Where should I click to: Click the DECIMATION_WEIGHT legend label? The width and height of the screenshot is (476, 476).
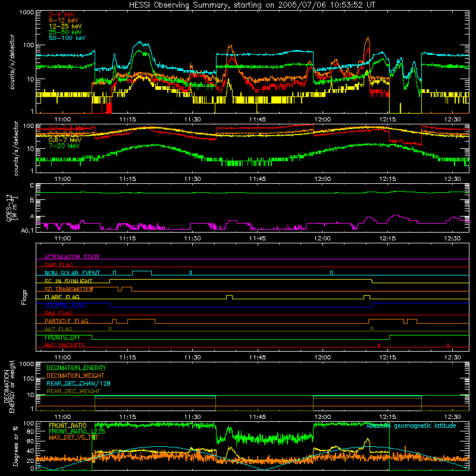click(76, 375)
